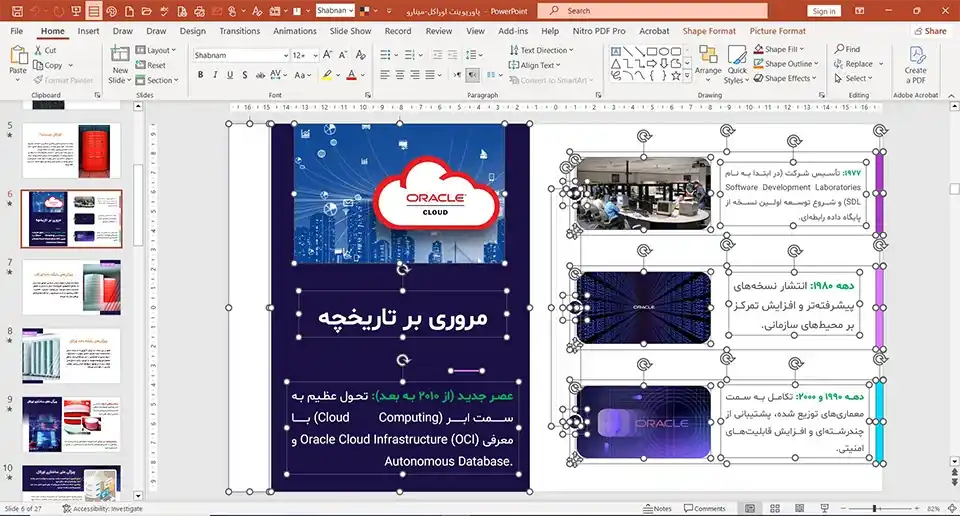Toggle Comments pane in status bar
Image resolution: width=960 pixels, height=516 pixels.
(705, 508)
